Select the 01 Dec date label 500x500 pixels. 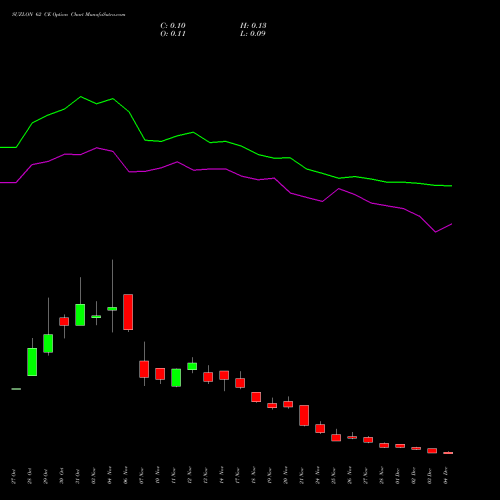click(398, 476)
